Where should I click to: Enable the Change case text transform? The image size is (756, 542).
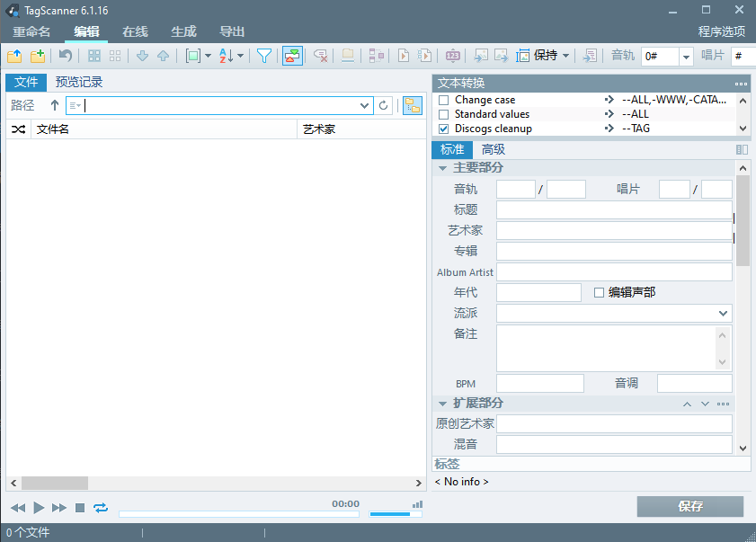[441, 100]
